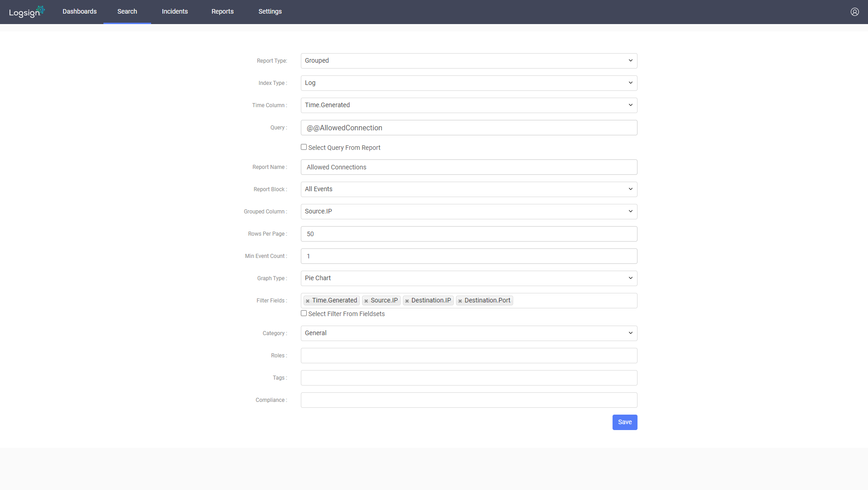Open the Report Block dropdown

tap(469, 189)
